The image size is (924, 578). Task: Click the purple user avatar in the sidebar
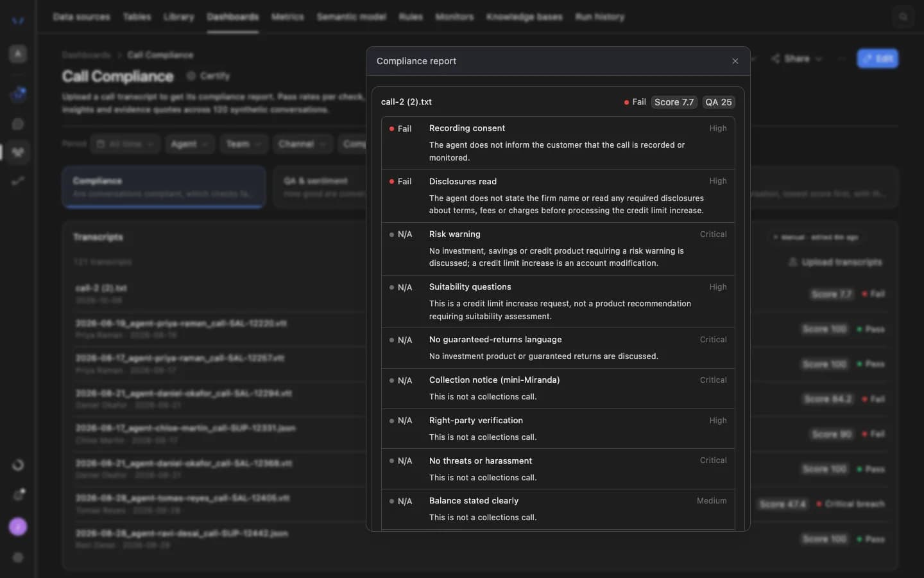[x=18, y=527]
